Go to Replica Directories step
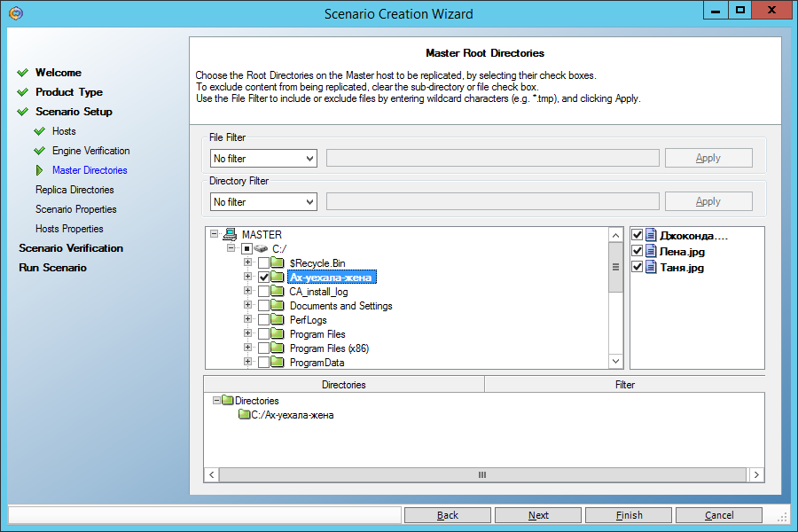 pos(74,190)
